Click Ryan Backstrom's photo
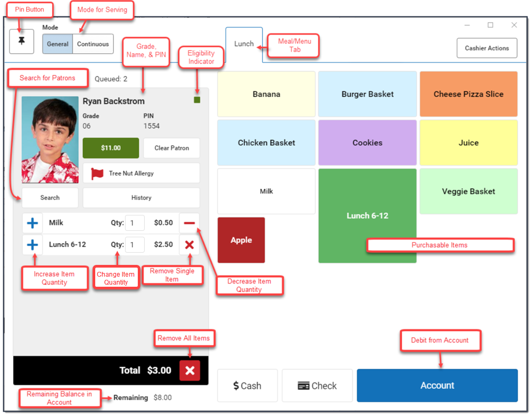Screen dimensions: 532x416 click(50, 140)
